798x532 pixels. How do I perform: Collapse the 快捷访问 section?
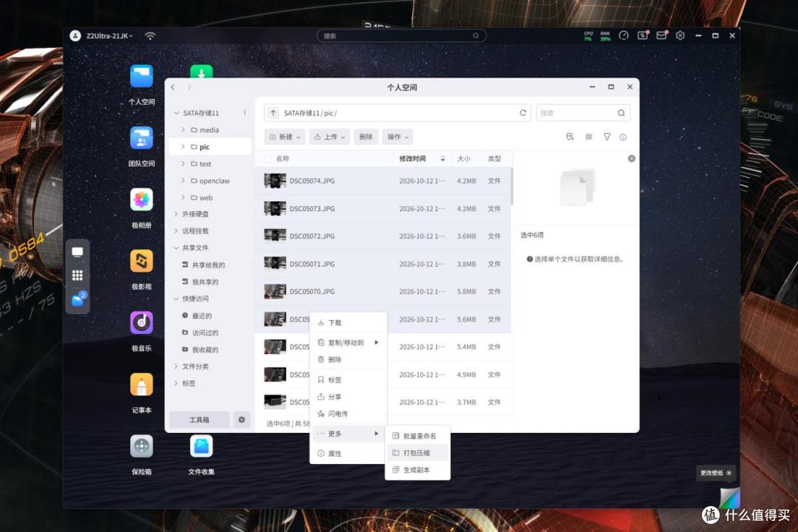tap(176, 299)
